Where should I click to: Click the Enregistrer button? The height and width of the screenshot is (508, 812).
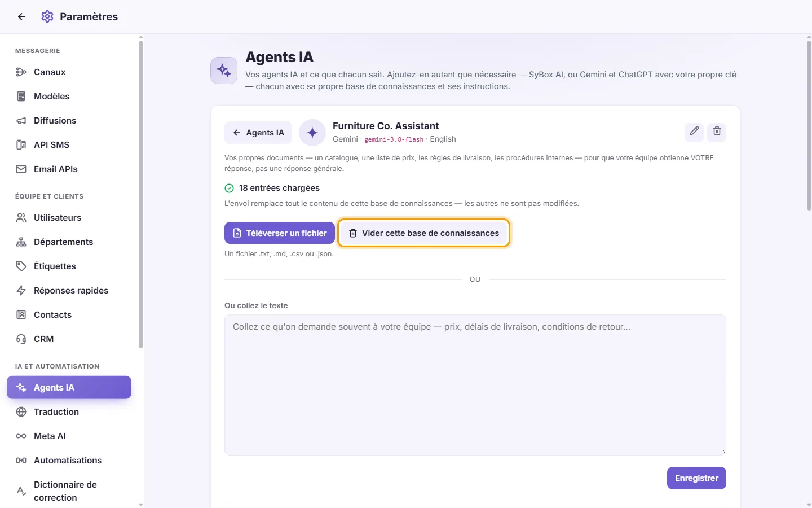coord(696,478)
